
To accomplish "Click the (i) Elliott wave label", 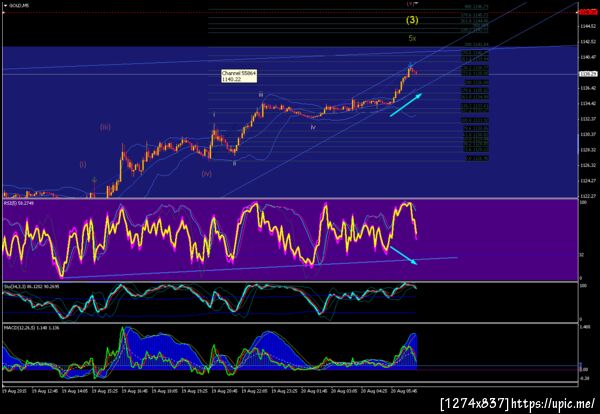I will pyautogui.click(x=83, y=165).
